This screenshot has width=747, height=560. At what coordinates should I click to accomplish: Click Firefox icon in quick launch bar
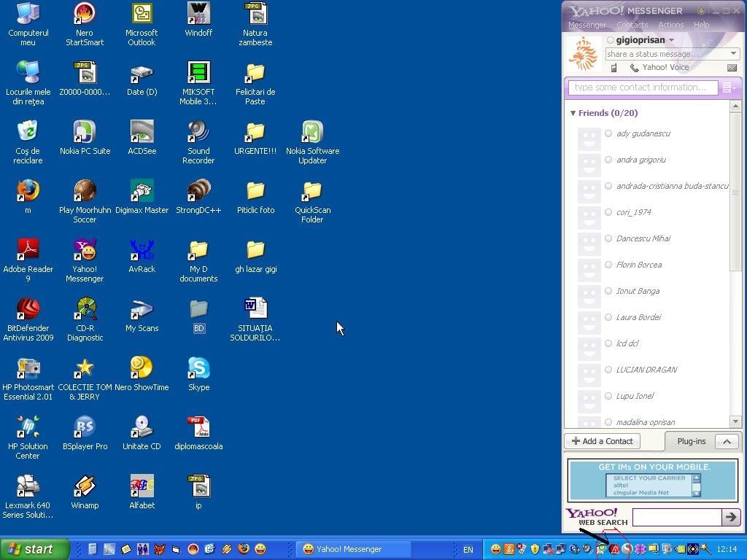pyautogui.click(x=244, y=549)
